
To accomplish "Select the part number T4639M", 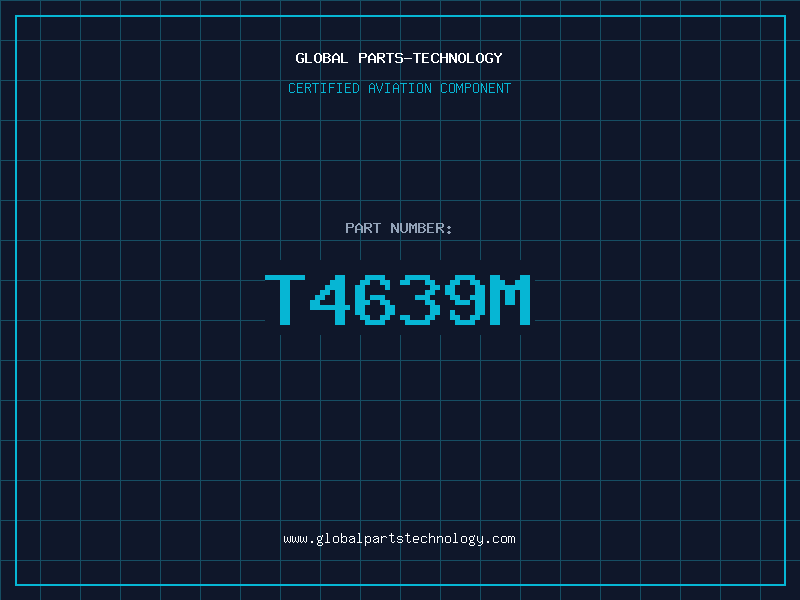I will 398,299.
